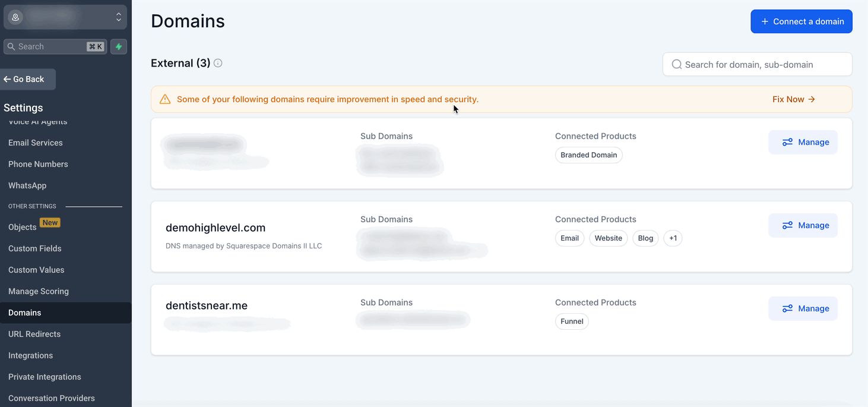Open the Objects settings marked New
Viewport: 868px width, 407px height.
[x=23, y=227]
